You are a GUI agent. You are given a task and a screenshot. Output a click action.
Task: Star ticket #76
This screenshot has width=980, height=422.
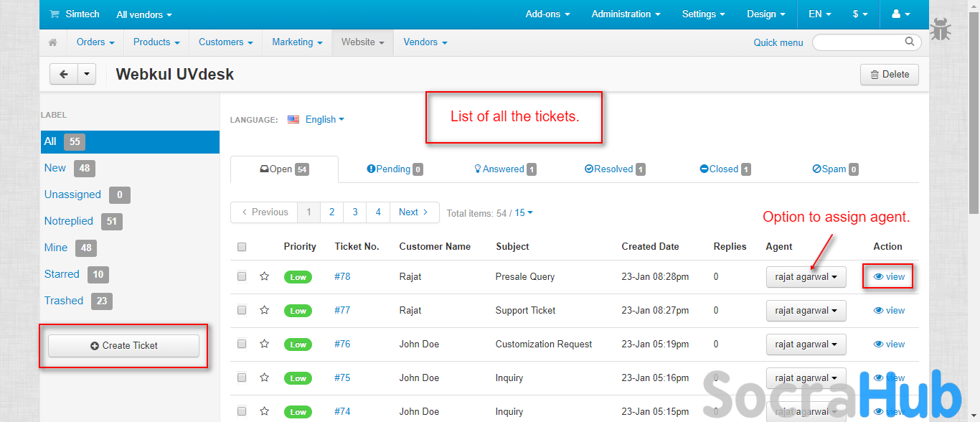[x=264, y=344]
